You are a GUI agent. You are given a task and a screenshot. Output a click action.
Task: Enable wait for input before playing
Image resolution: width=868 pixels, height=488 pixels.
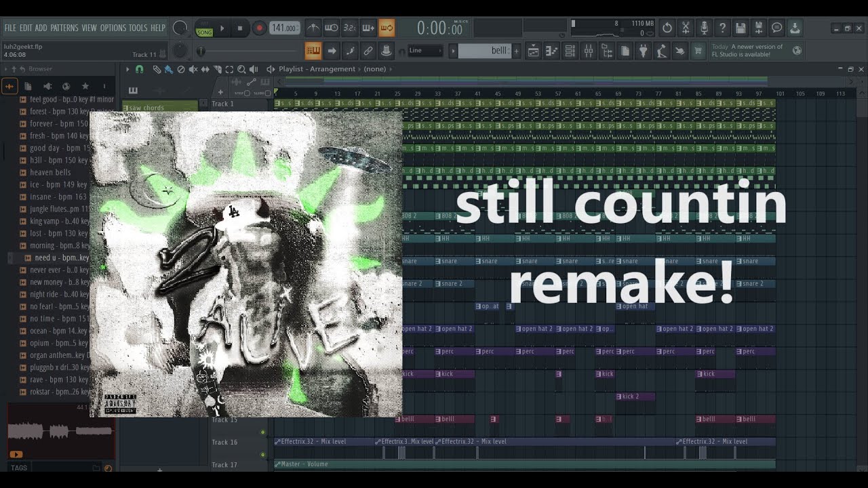tap(332, 28)
